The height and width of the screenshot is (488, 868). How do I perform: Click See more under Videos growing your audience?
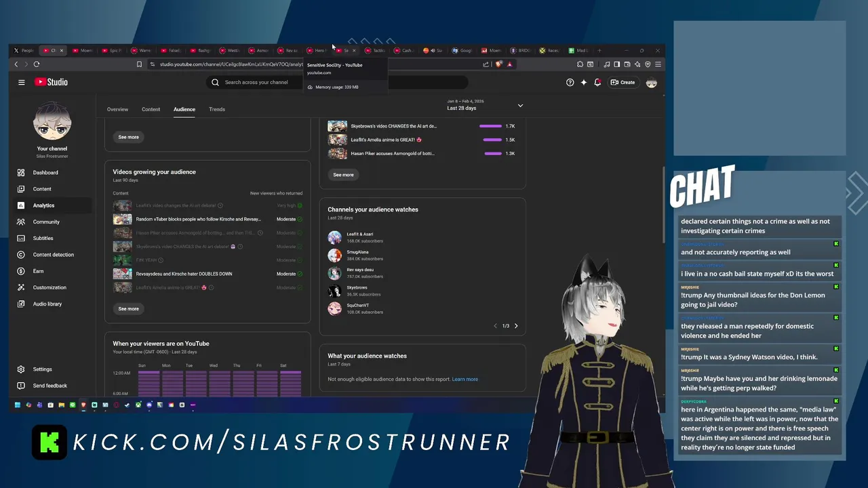point(128,308)
